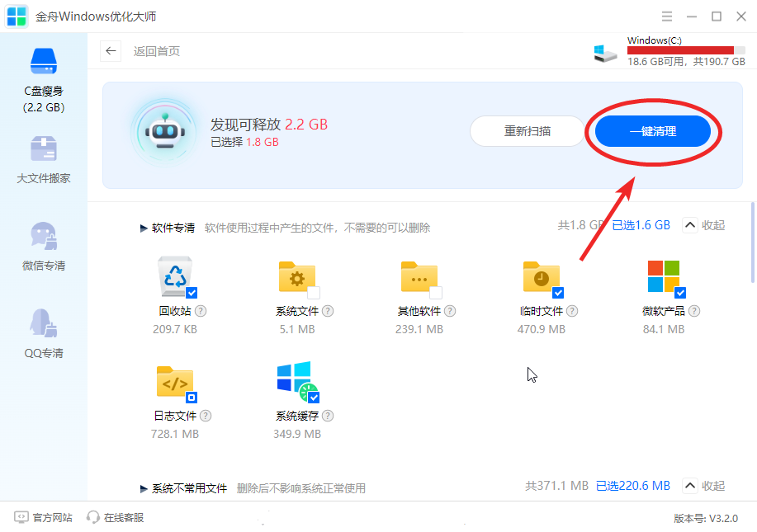Open the hamburger menu in title bar
The width and height of the screenshot is (757, 532).
point(666,16)
